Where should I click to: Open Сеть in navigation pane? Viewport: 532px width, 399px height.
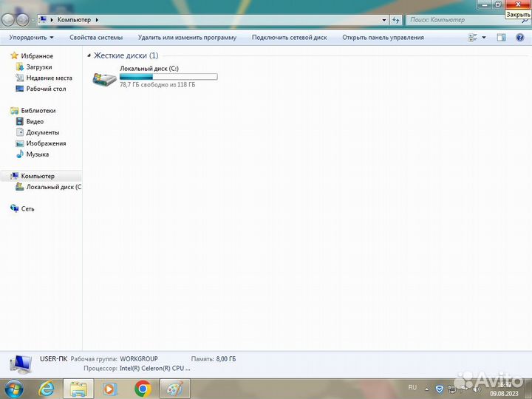[27, 208]
